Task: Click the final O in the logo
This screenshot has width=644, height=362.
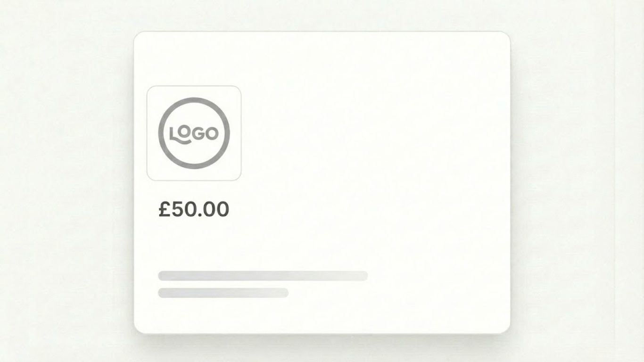Action: (212, 134)
